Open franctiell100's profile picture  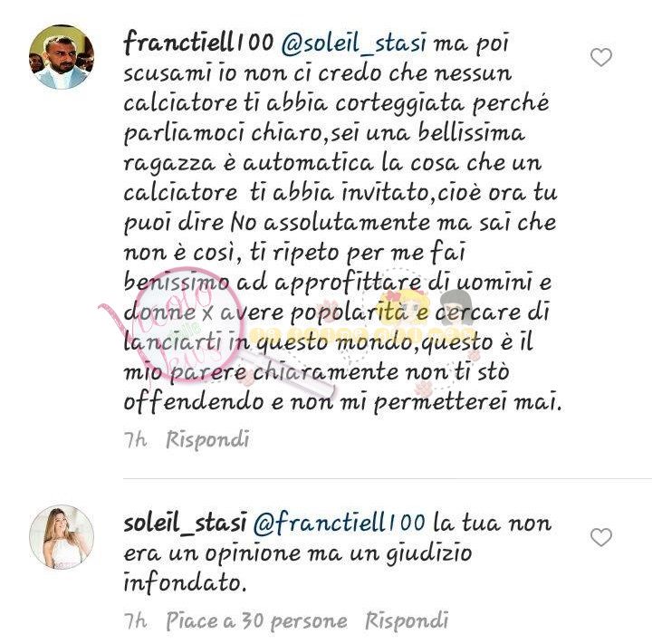(62, 57)
